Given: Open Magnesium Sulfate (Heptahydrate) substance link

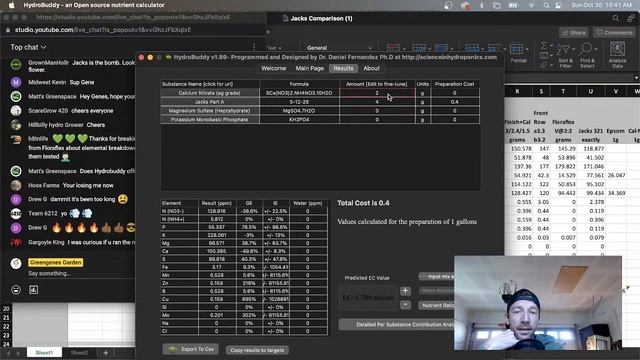Looking at the screenshot, I should pos(209,111).
